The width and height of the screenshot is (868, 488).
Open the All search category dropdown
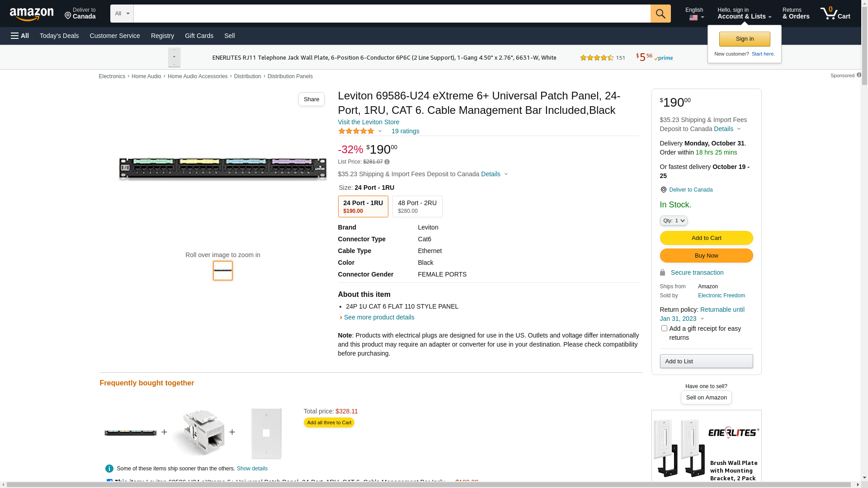coord(122,14)
